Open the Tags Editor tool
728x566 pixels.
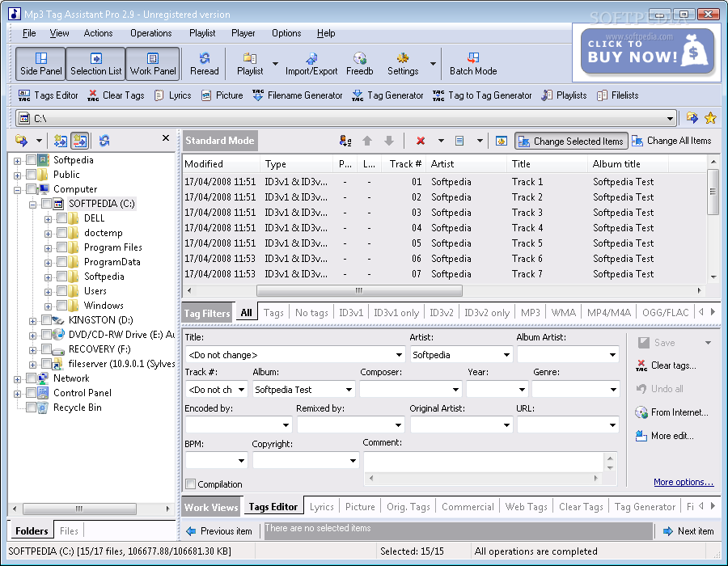pyautogui.click(x=48, y=95)
